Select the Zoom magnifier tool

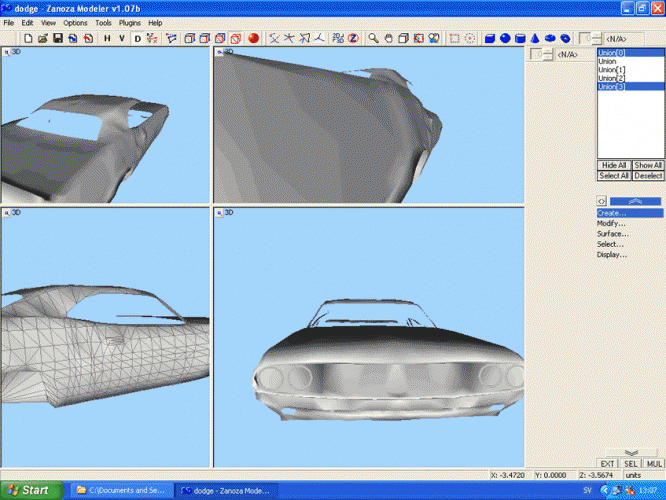(x=373, y=39)
